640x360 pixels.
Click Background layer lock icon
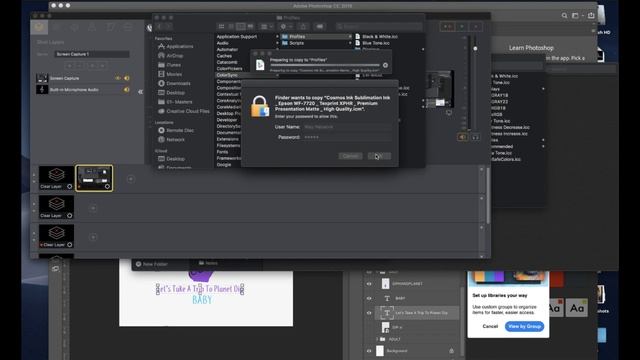[x=451, y=351]
